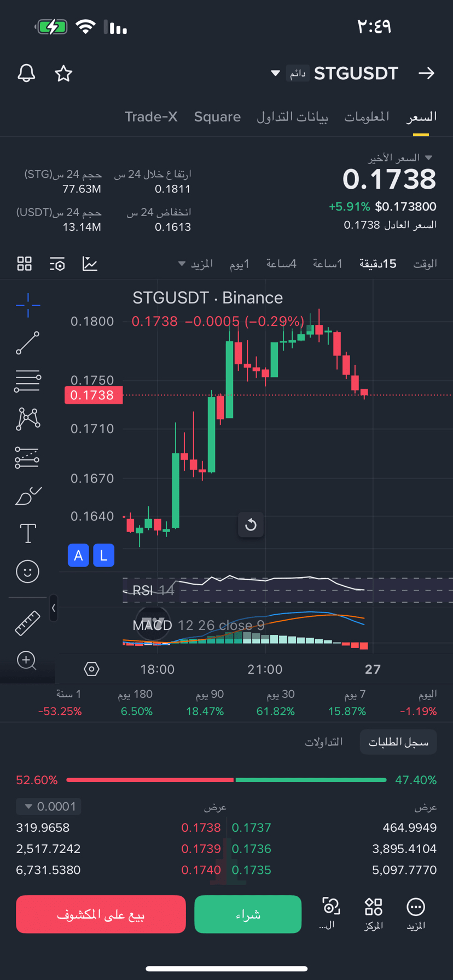Select the XABCD pattern tool
453x980 pixels.
(28, 419)
